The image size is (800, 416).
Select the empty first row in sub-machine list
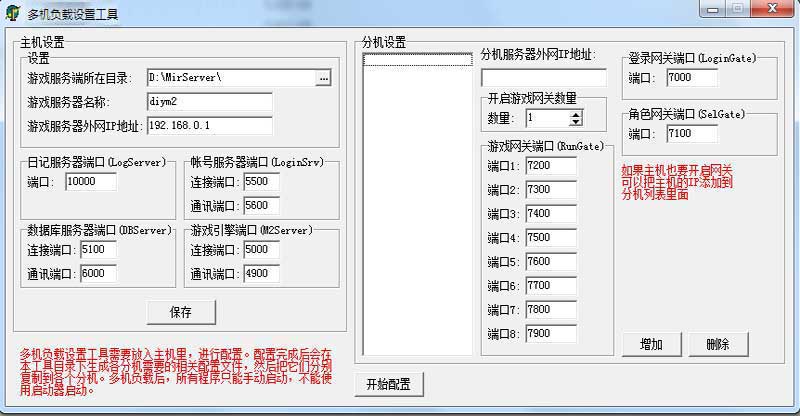[x=417, y=60]
